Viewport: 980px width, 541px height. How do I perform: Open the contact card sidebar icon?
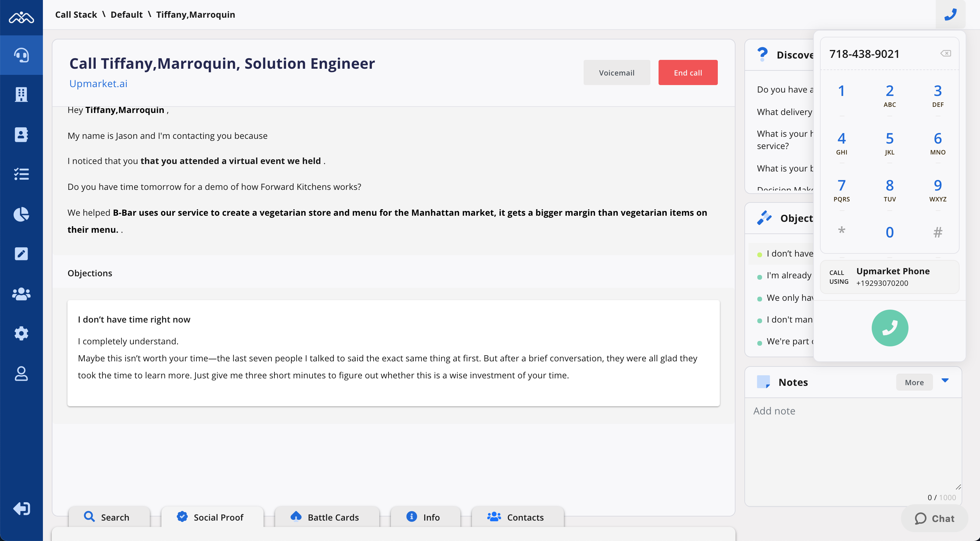21,135
